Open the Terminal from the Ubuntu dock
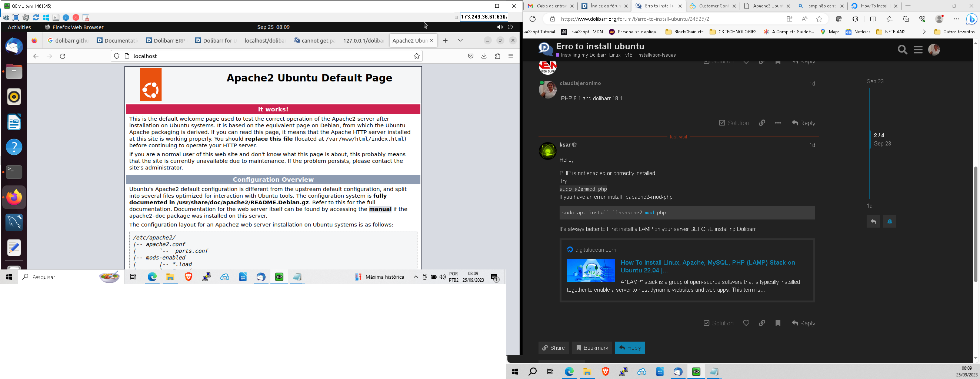 point(14,172)
